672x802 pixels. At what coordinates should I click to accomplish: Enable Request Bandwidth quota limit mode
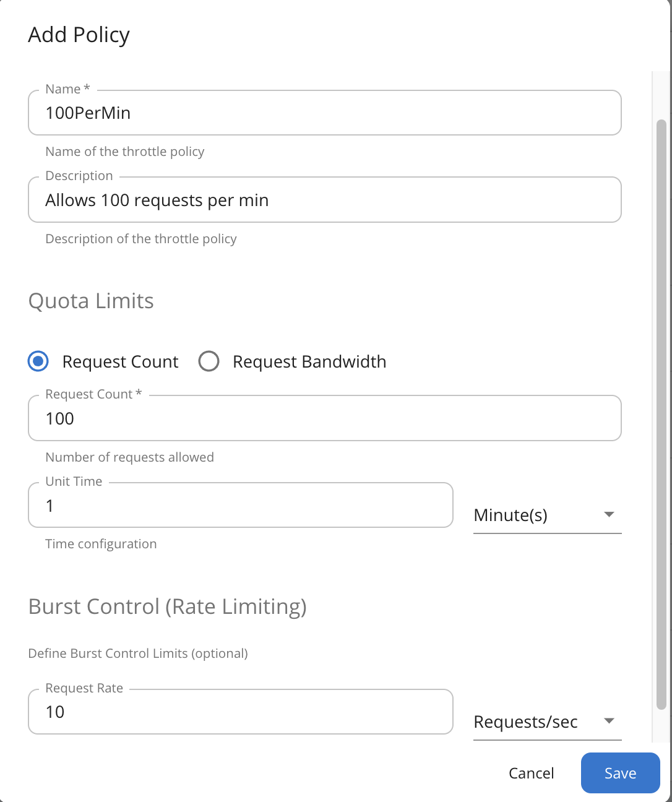coord(209,361)
